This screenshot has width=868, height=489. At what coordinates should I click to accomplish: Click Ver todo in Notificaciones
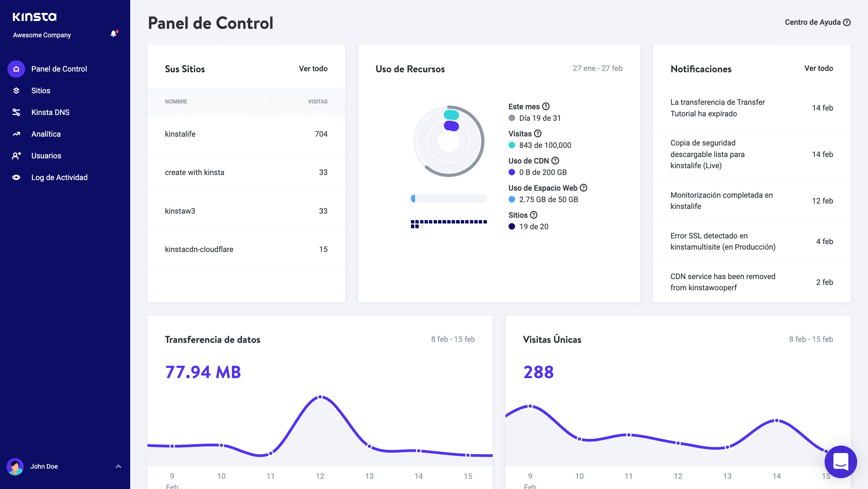pos(818,69)
